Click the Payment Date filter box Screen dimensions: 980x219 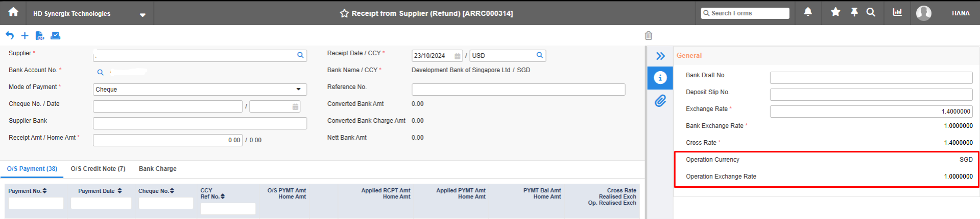101,203
